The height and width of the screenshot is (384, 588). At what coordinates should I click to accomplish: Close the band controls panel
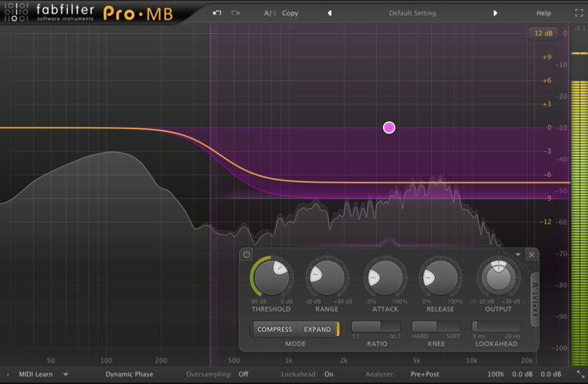531,255
